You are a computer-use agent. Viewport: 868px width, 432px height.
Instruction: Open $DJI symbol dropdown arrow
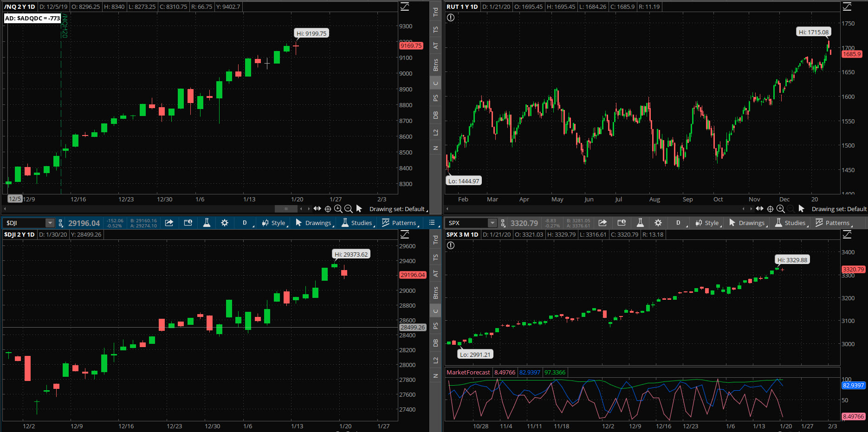50,223
